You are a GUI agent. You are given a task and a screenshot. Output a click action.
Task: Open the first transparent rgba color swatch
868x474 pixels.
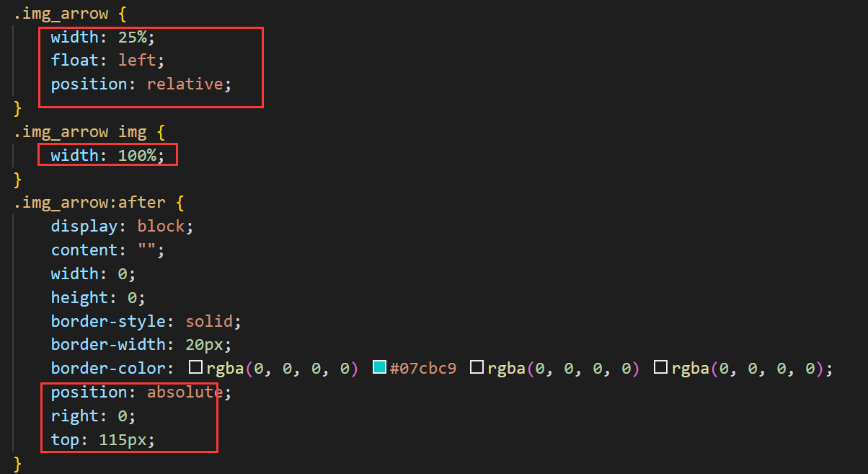point(195,368)
